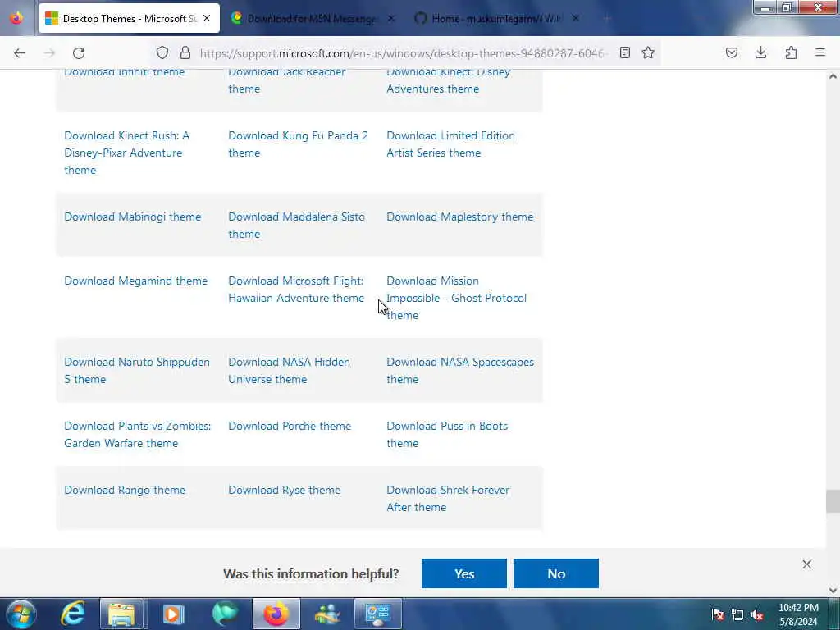Open a new tab with plus button
This screenshot has height=630, width=840.
607,18
